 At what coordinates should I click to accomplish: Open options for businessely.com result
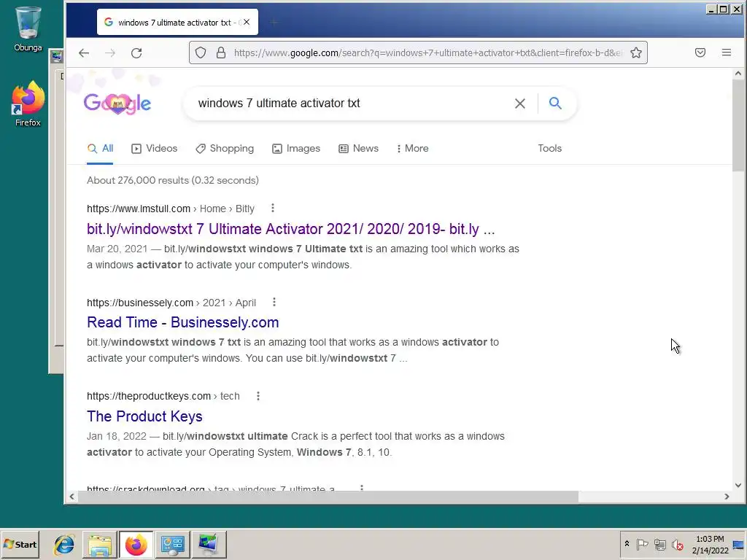point(274,302)
